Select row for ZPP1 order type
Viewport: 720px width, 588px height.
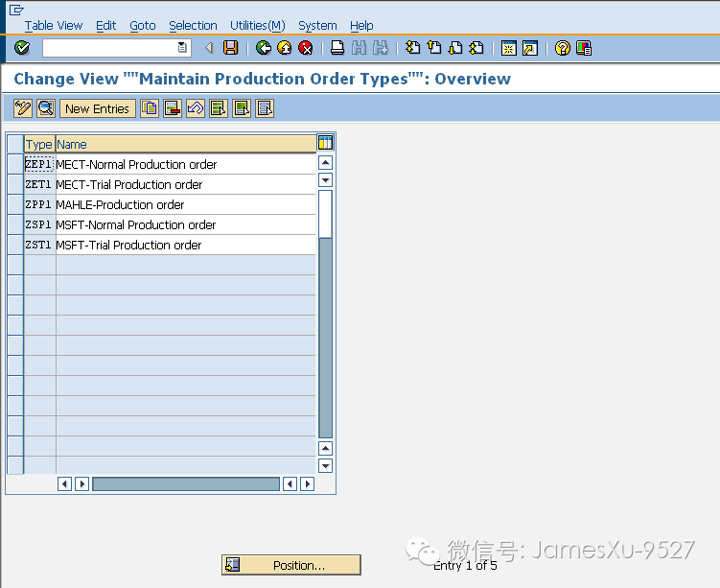pyautogui.click(x=15, y=204)
